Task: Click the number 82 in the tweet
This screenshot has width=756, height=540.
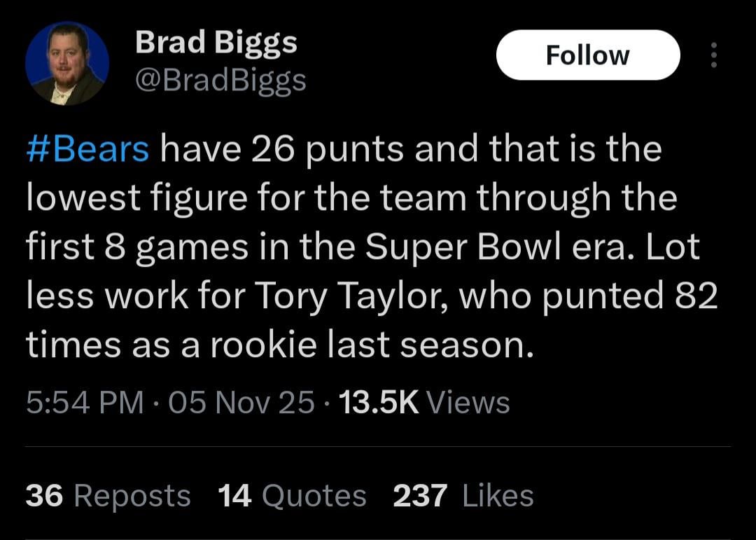Action: pyautogui.click(x=696, y=298)
